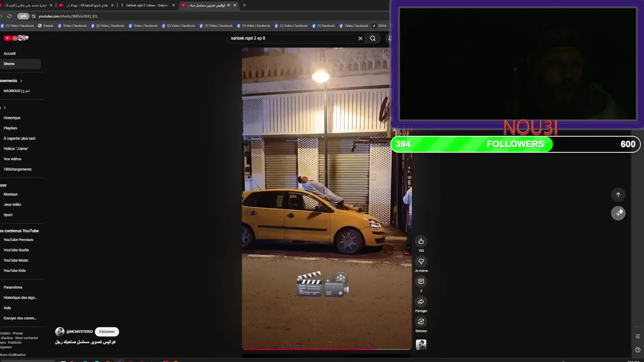The image size is (644, 362).
Task: Switch to Sahbek rajel 2 videos Dailymotion tab
Action: [147, 5]
